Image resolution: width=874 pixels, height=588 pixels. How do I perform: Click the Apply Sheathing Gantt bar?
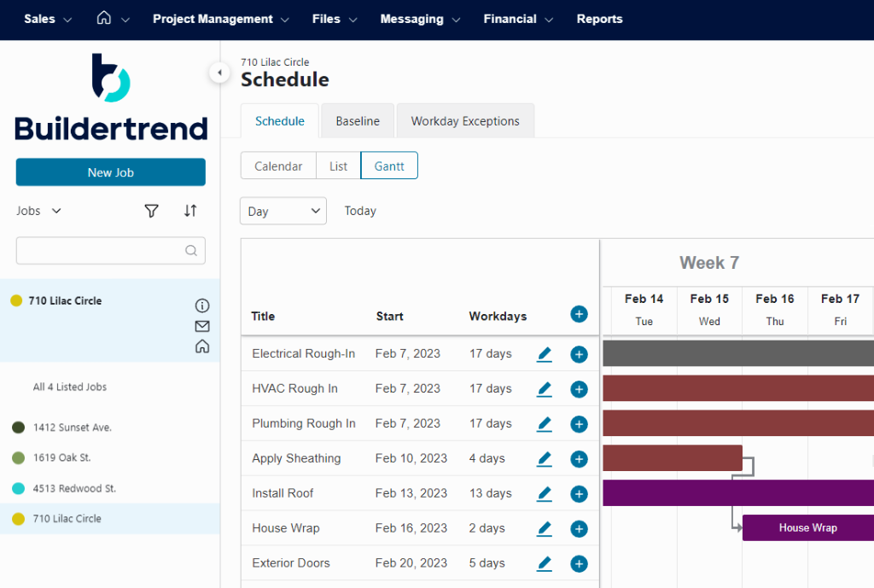673,458
